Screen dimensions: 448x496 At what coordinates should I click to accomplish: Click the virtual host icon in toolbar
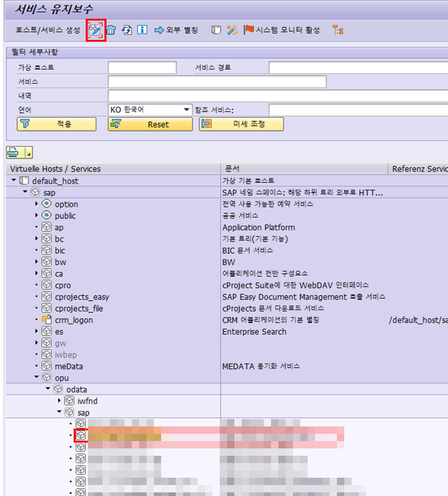point(216,30)
